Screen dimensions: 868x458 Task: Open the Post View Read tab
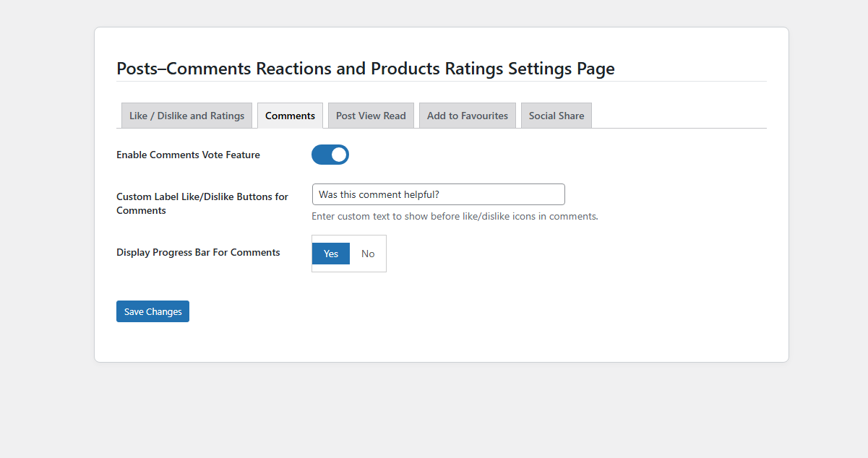[x=371, y=116]
